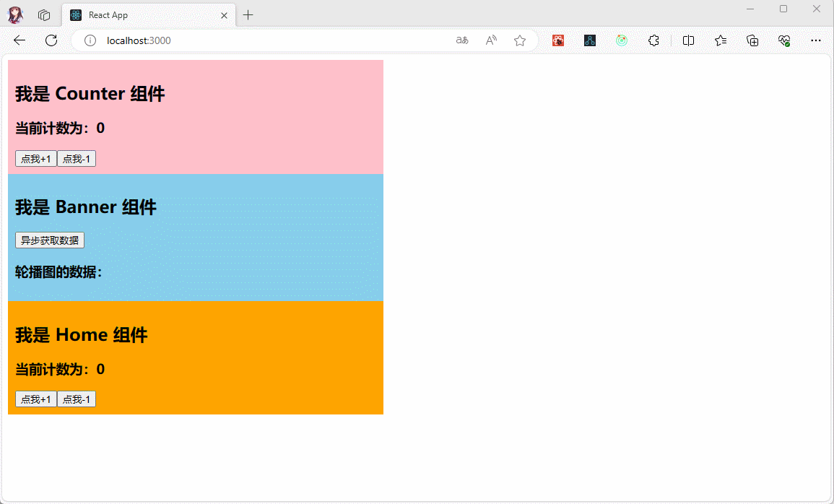Viewport: 834px width, 504px height.
Task: Open Browser essentials heart icon
Action: tap(784, 40)
